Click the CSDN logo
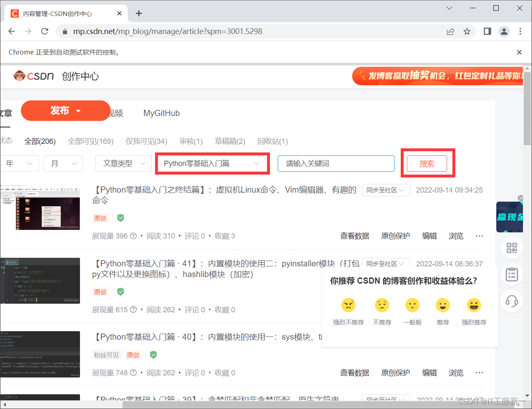This screenshot has height=409, width=532. point(34,76)
